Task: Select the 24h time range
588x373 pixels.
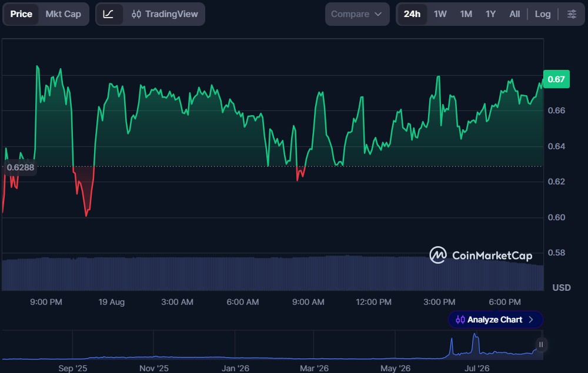Action: click(412, 14)
